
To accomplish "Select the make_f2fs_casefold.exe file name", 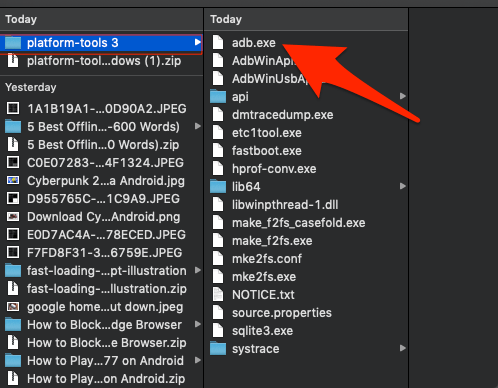I will click(x=299, y=223).
